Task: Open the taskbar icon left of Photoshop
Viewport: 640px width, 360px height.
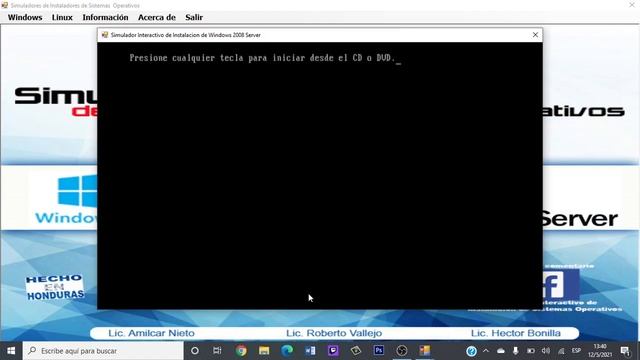Action: (x=356, y=351)
